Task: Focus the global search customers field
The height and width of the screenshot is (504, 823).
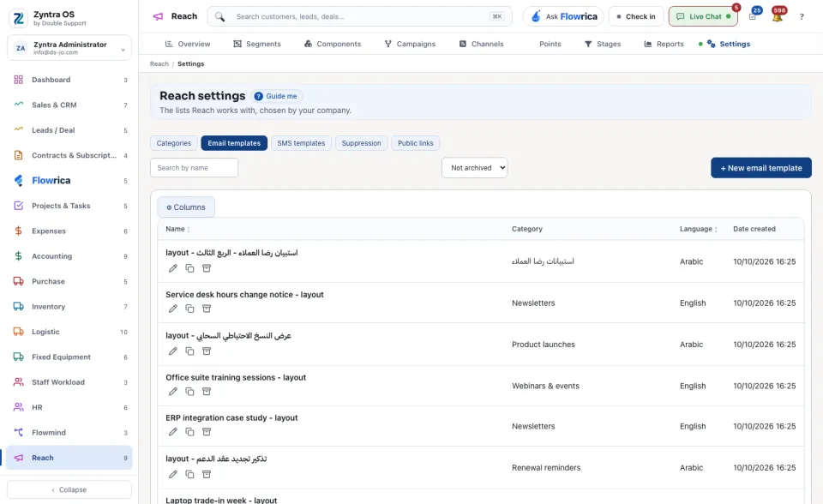Action: tap(359, 17)
